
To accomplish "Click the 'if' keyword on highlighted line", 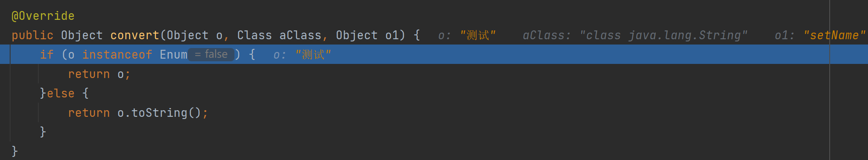I will coord(47,55).
